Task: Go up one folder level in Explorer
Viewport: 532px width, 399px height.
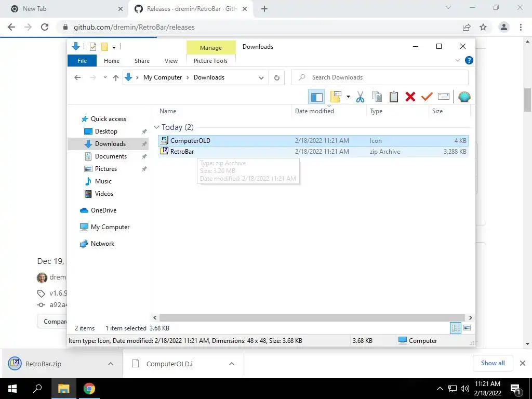Action: 116,78
